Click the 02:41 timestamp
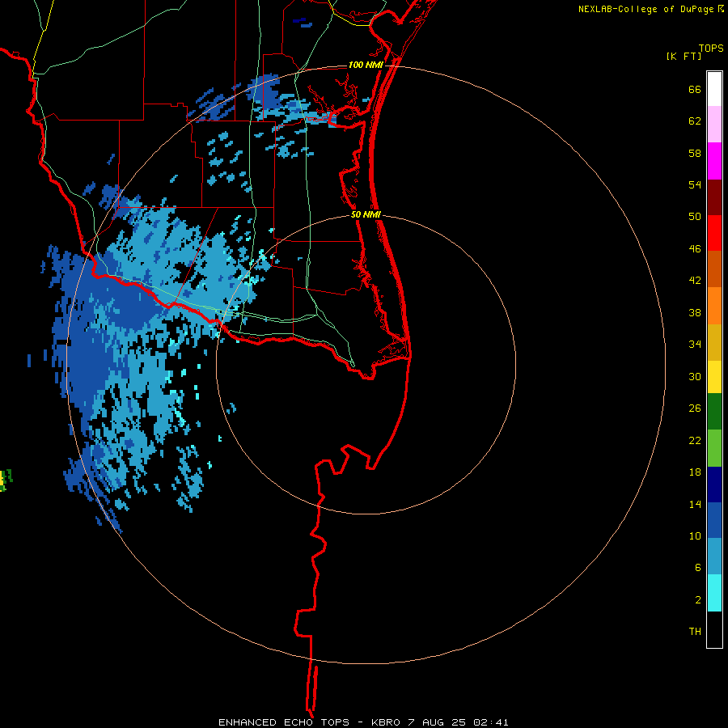This screenshot has height=728, width=728. click(x=491, y=722)
